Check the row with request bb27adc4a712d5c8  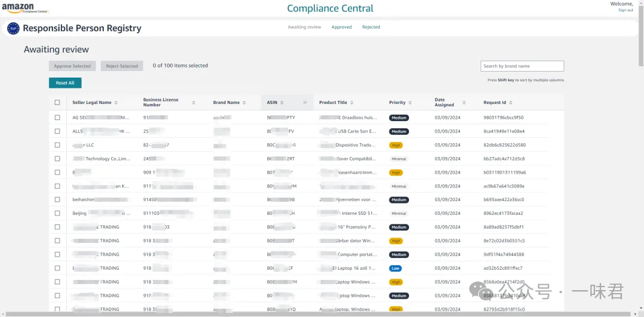click(x=57, y=159)
